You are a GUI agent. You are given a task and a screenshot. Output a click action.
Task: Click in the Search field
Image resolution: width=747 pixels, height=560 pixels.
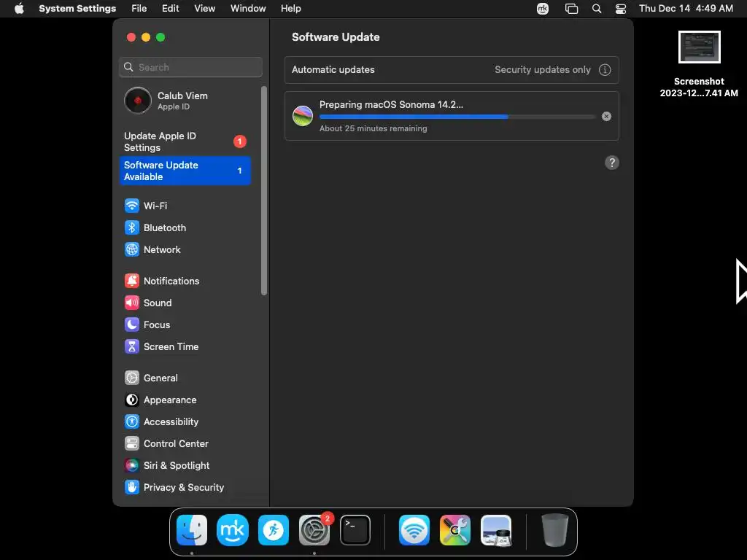click(x=190, y=67)
